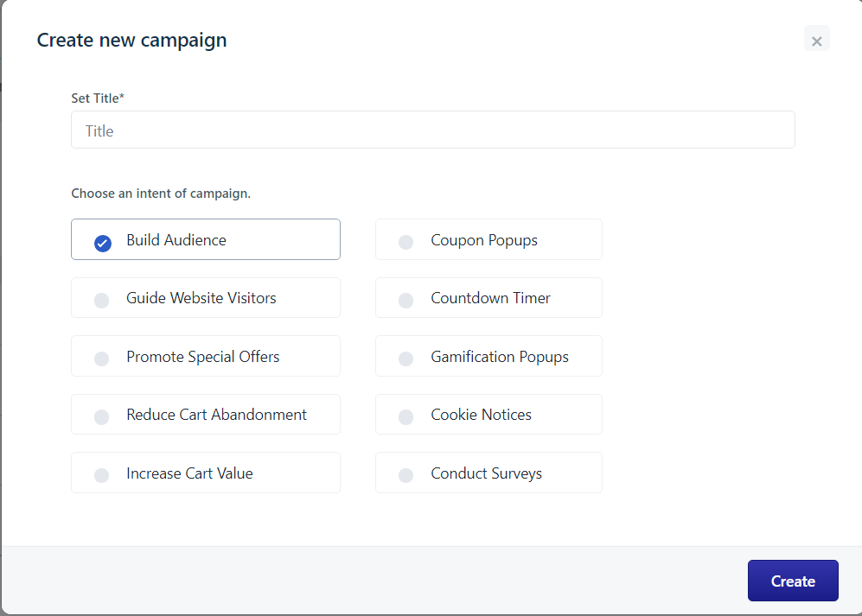Screen dimensions: 862x616
Task: Choose the Countdown Timer option
Action: 488,298
